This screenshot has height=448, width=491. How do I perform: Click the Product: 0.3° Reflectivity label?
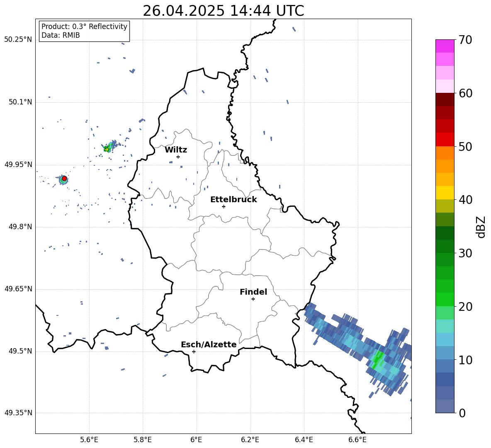pyautogui.click(x=84, y=27)
